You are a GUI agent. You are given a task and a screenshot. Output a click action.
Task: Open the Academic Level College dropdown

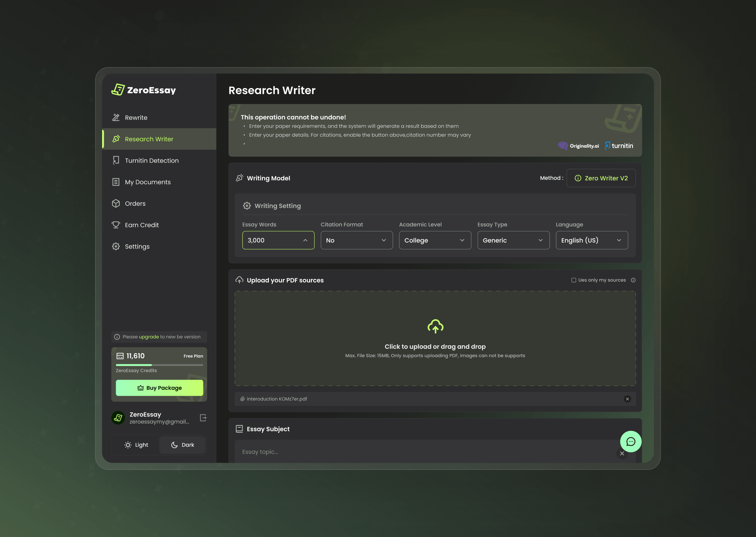click(435, 240)
